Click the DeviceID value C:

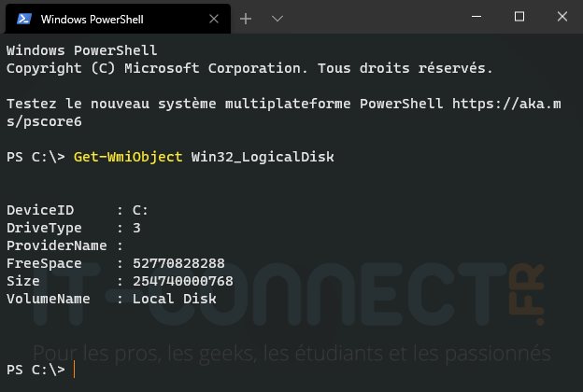[x=142, y=210]
